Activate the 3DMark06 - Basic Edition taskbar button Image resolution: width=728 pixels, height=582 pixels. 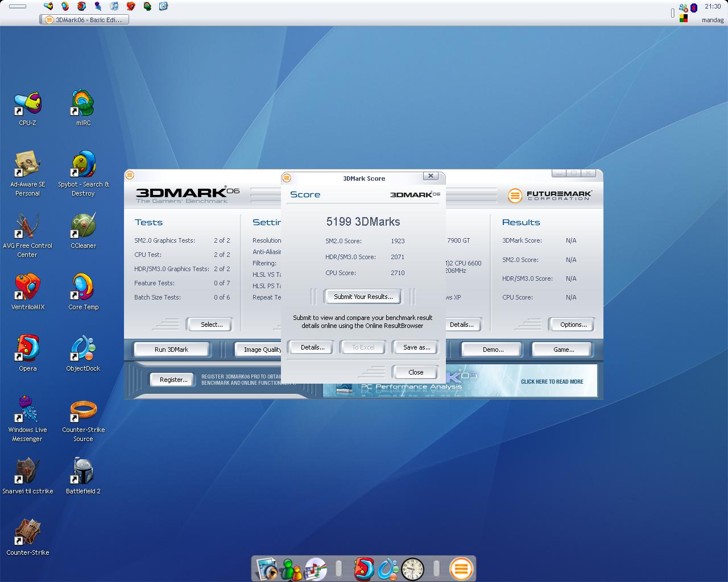point(84,19)
